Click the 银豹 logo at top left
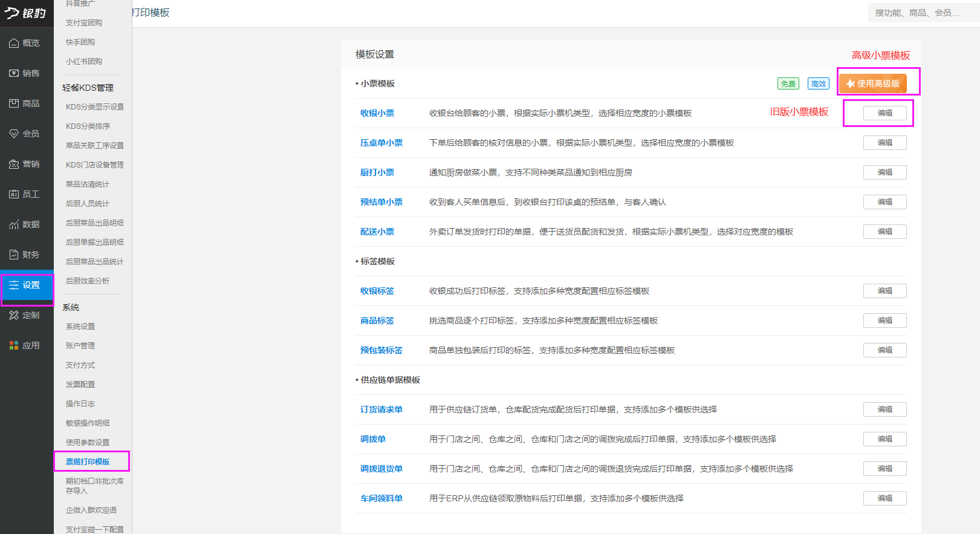The height and width of the screenshot is (534, 980). click(x=25, y=13)
